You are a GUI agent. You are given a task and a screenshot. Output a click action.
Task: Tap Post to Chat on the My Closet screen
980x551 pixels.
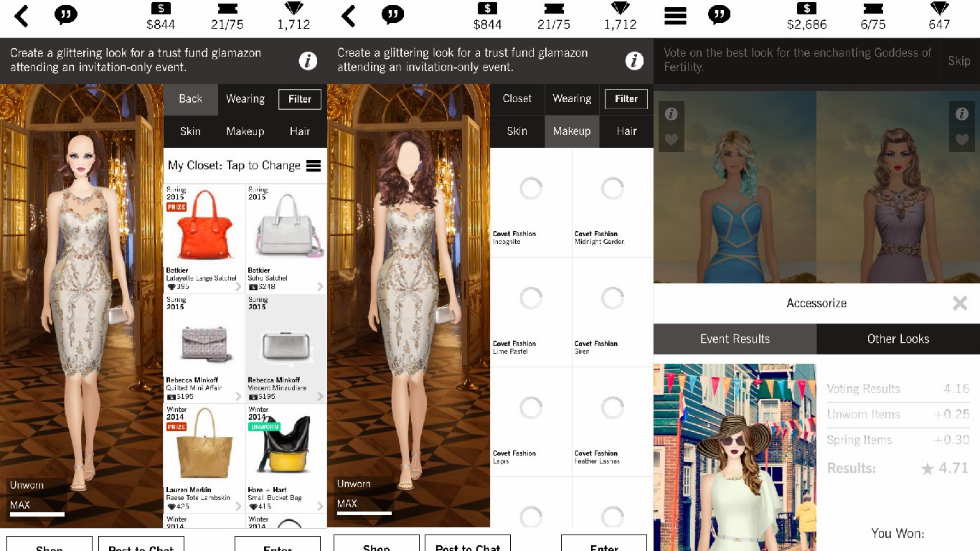click(141, 544)
